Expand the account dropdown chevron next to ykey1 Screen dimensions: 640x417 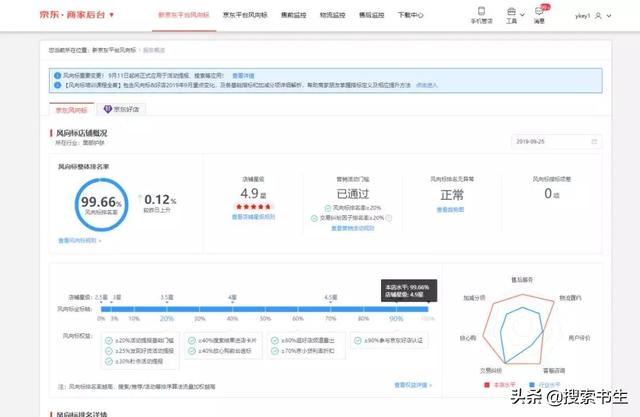click(x=609, y=16)
